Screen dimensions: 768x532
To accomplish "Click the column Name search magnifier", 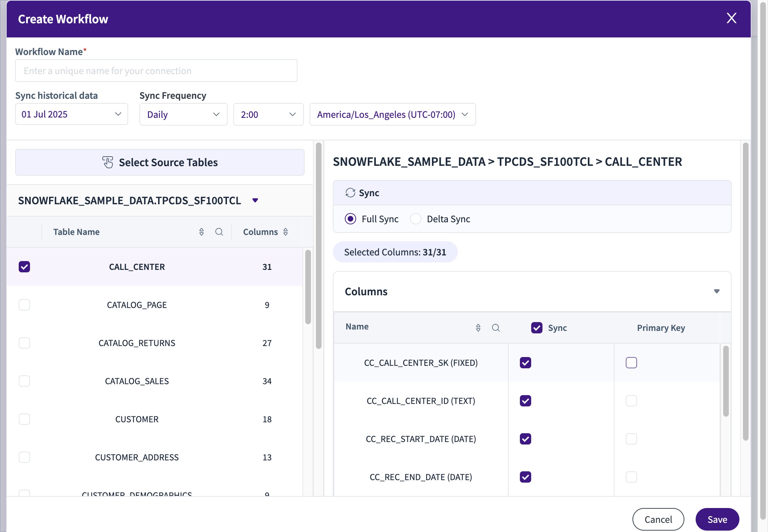I will (496, 328).
